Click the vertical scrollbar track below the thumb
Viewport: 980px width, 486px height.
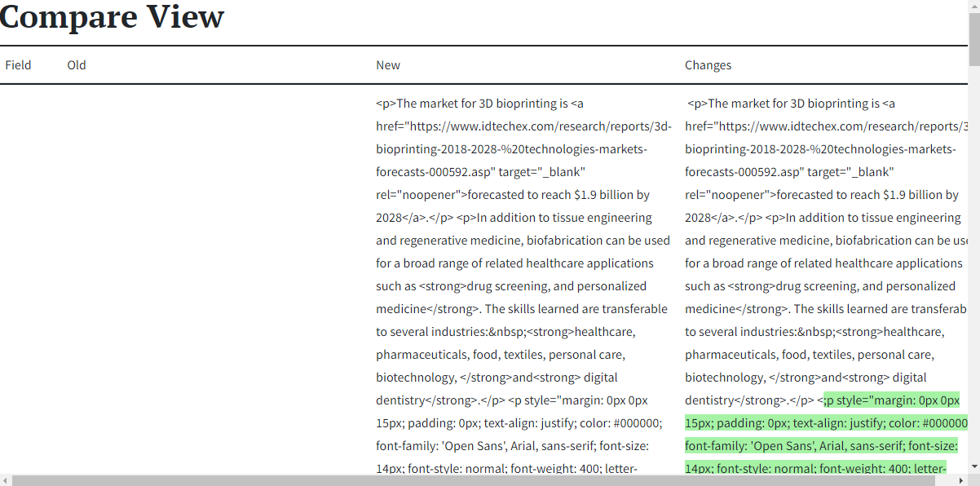973,261
